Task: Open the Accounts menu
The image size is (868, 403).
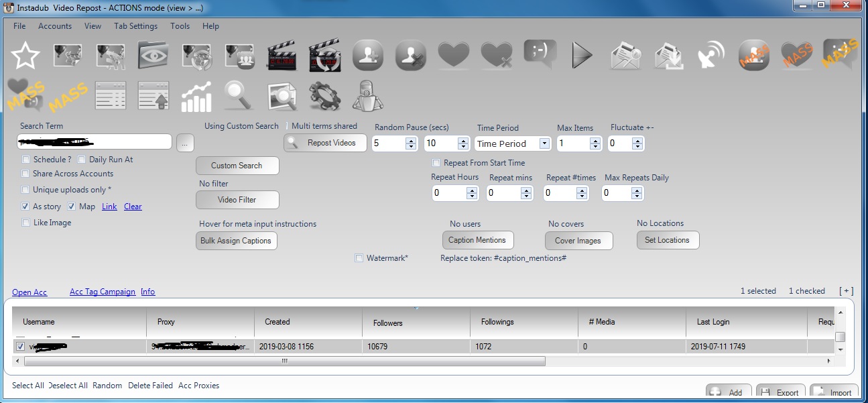Action: [55, 26]
